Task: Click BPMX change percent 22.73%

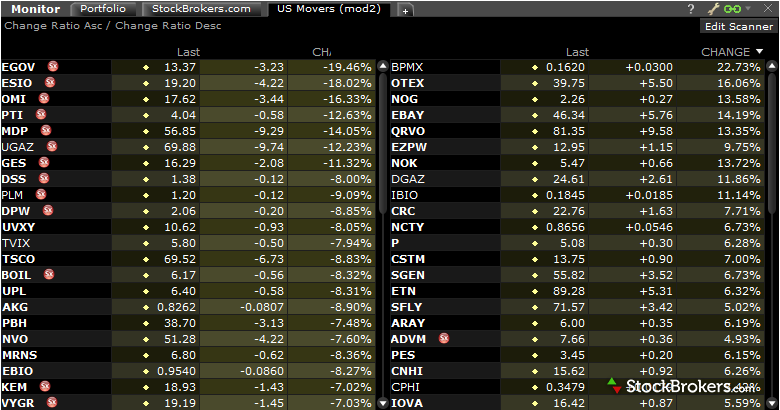Action: coord(739,67)
